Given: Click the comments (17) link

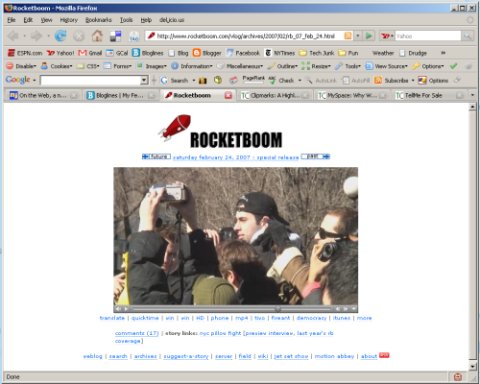Looking at the screenshot, I should 137,333.
